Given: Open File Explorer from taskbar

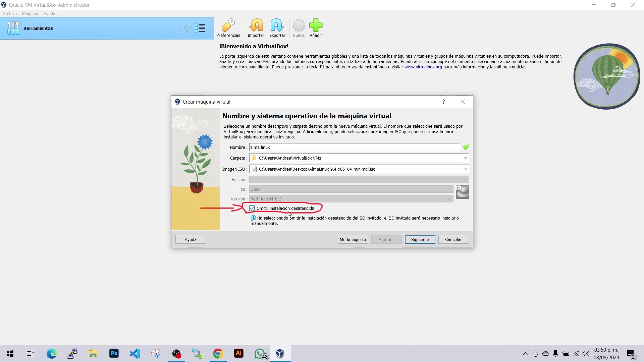Looking at the screenshot, I should tap(93, 354).
